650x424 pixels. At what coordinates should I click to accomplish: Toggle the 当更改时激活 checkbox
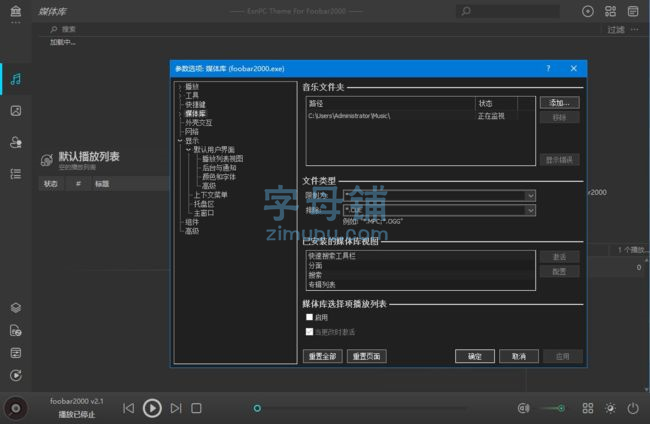[309, 332]
